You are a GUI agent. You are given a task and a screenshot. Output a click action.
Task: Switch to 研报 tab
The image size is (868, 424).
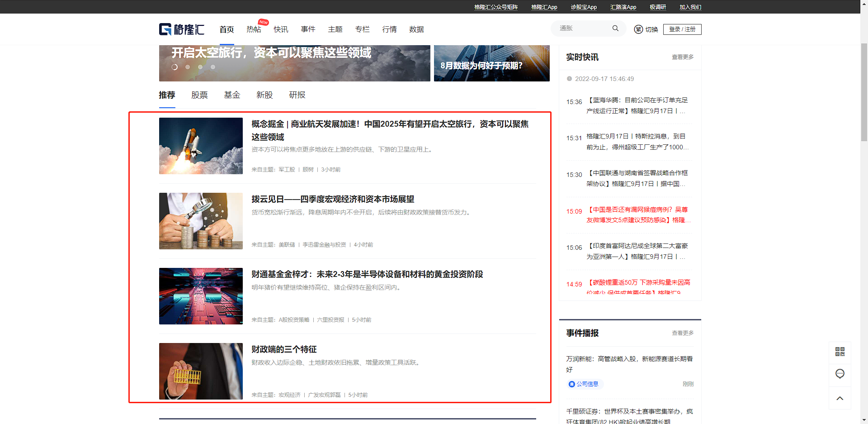click(297, 95)
